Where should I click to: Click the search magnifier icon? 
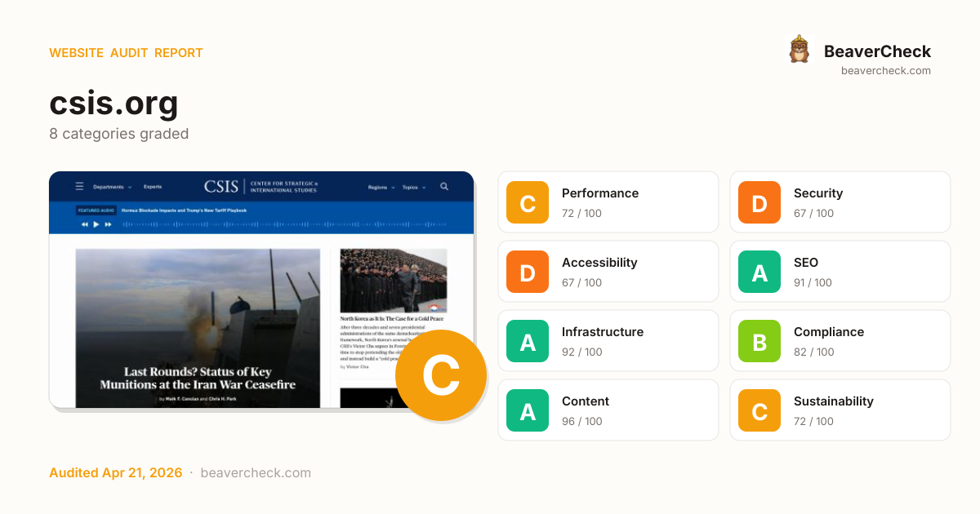pyautogui.click(x=444, y=187)
